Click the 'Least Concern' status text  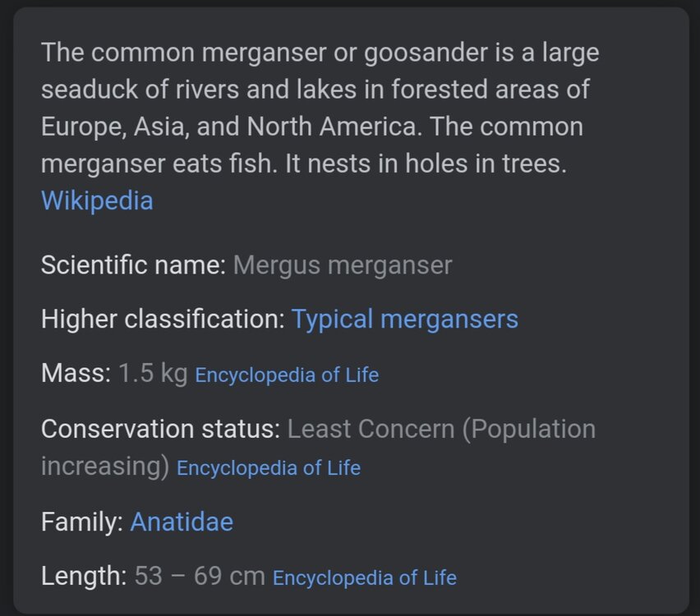coord(371,429)
